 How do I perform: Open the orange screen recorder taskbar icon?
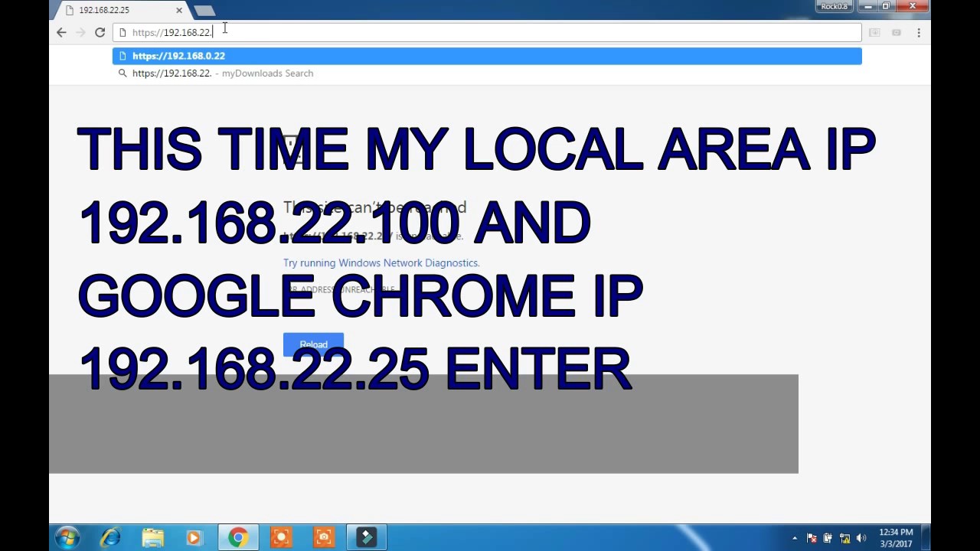[x=281, y=538]
